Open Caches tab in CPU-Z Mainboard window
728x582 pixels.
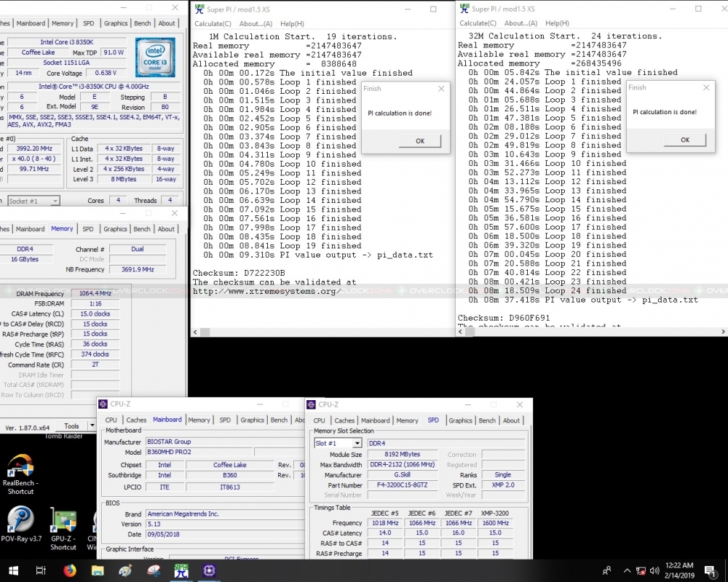point(136,420)
